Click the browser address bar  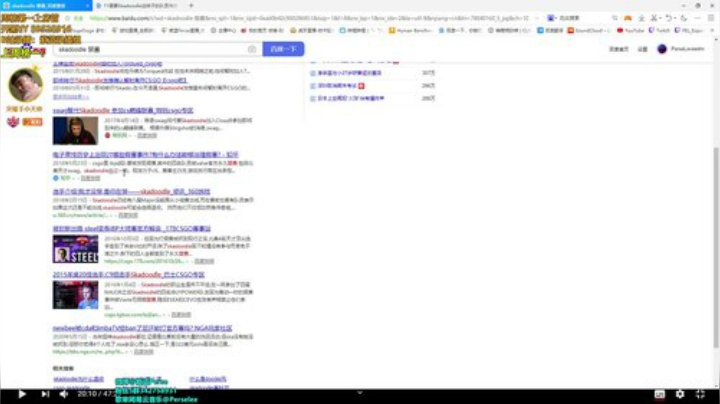pos(309,18)
